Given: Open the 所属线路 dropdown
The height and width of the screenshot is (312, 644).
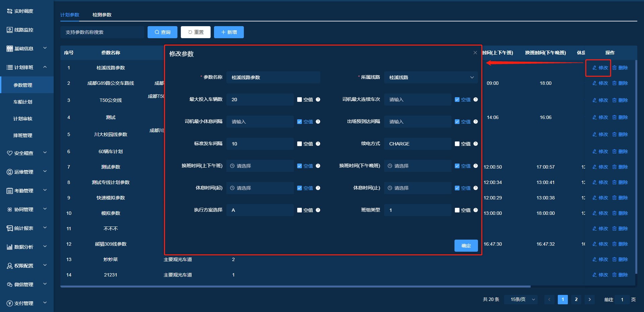Looking at the screenshot, I should coord(431,77).
